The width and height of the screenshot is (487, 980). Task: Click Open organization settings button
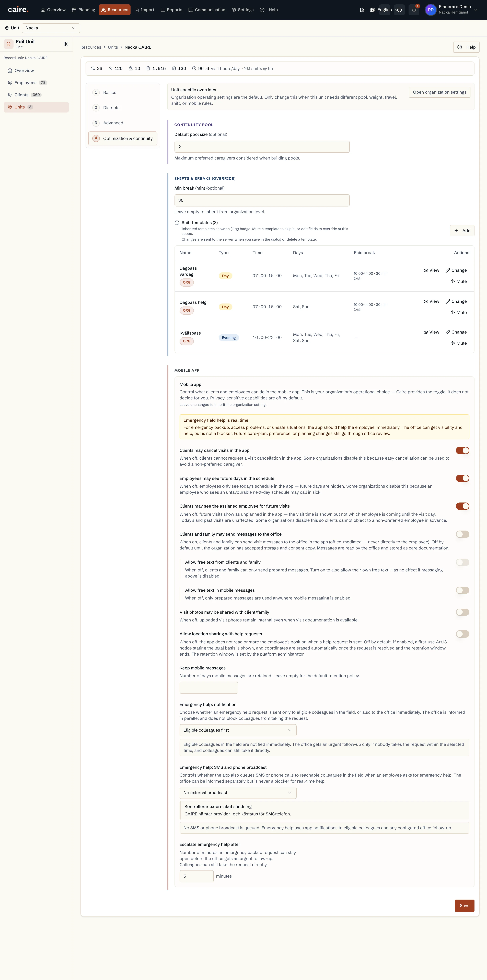click(x=439, y=92)
